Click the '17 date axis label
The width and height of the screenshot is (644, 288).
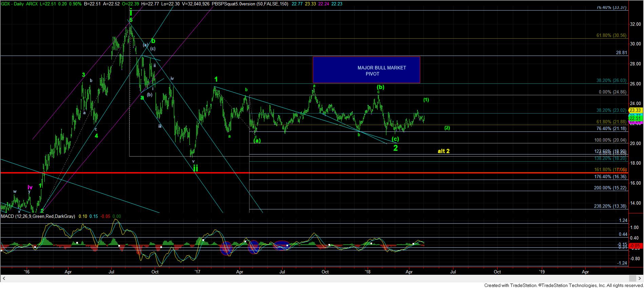(198, 272)
